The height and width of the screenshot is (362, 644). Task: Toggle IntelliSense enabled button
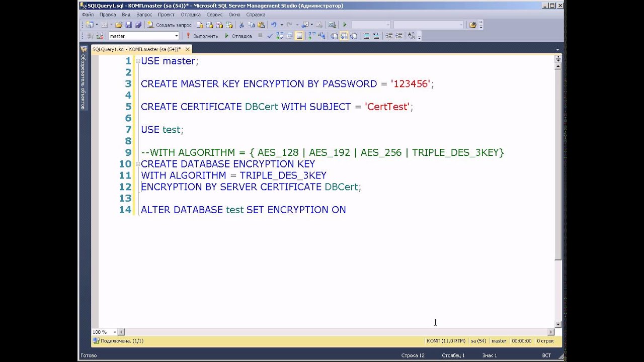click(299, 36)
